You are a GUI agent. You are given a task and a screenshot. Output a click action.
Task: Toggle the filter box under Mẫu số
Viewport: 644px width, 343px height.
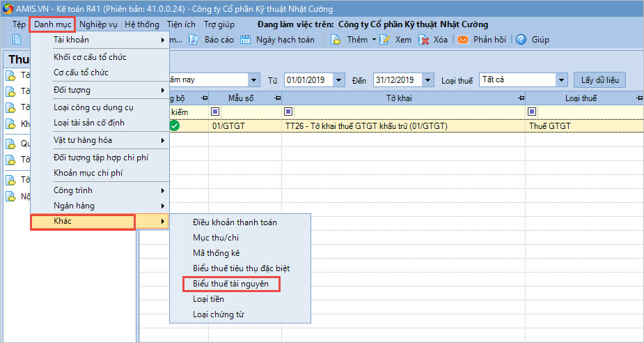point(214,112)
